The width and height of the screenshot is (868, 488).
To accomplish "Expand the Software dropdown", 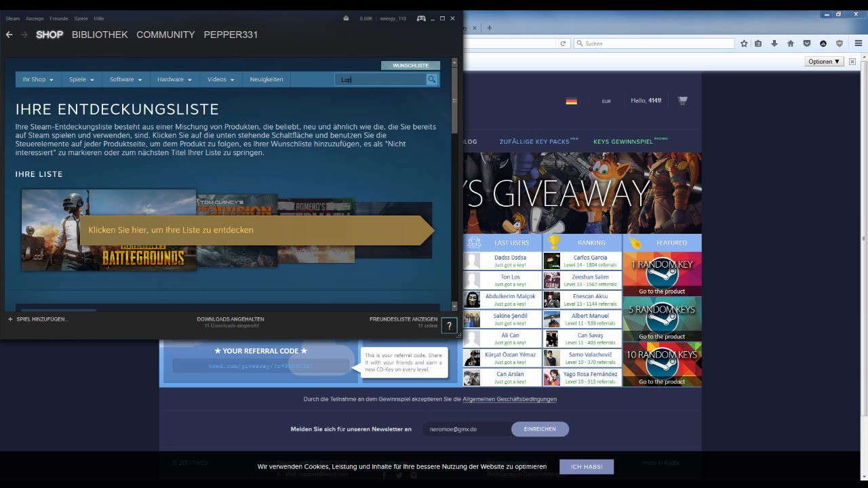I will pyautogui.click(x=126, y=79).
